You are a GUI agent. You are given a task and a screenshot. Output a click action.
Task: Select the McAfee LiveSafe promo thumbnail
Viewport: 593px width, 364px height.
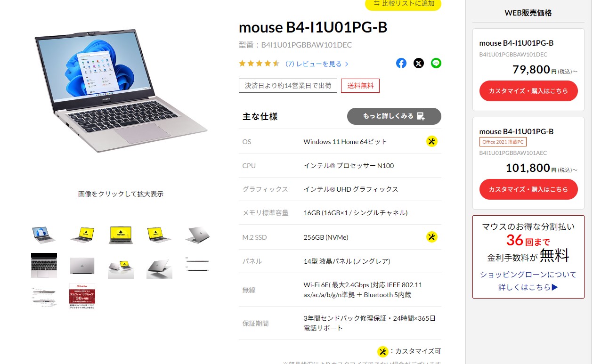point(82,296)
